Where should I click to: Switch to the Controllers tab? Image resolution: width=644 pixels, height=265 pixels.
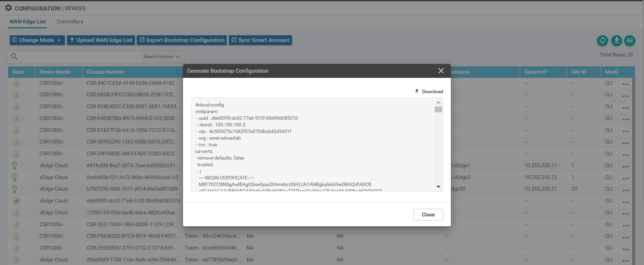pos(70,22)
